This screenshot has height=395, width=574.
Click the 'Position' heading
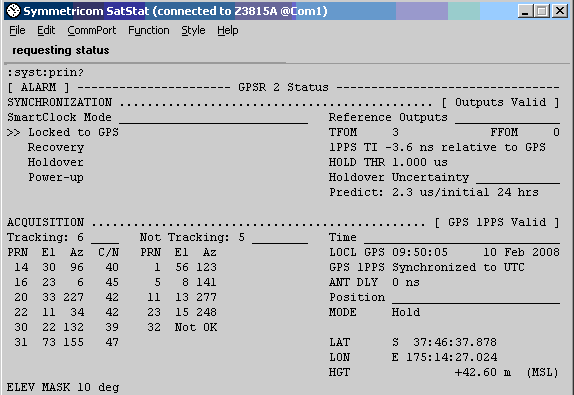point(357,297)
